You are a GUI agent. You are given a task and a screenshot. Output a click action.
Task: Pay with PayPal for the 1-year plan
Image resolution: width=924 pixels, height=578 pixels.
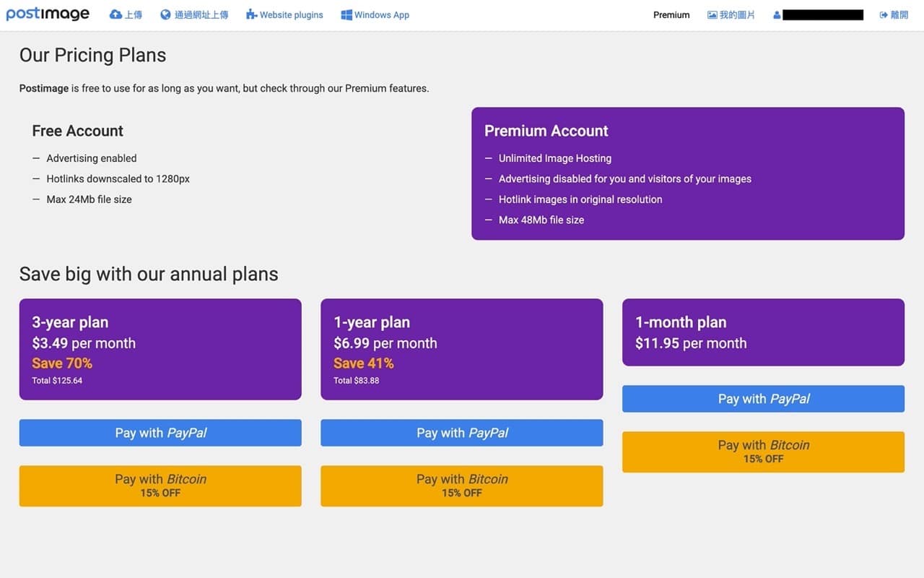(x=462, y=433)
